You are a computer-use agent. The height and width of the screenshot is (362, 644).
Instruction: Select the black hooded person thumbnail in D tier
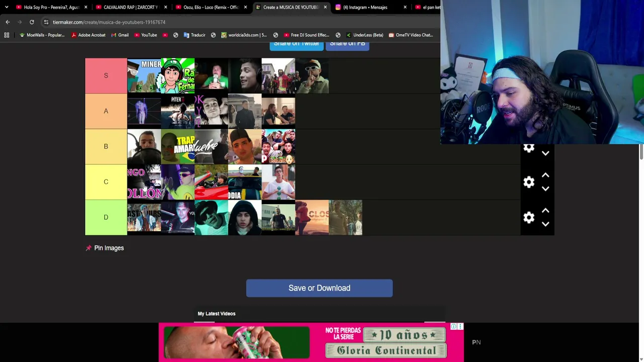pyautogui.click(x=245, y=217)
